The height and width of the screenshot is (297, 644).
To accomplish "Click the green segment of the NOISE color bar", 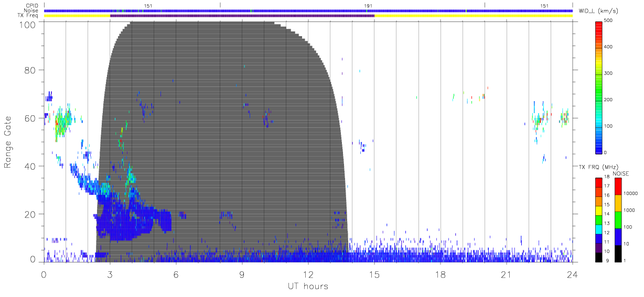I will click(618, 220).
